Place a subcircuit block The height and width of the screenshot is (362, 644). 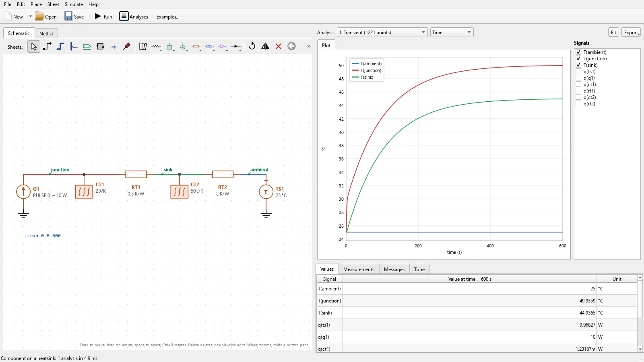coord(100,47)
